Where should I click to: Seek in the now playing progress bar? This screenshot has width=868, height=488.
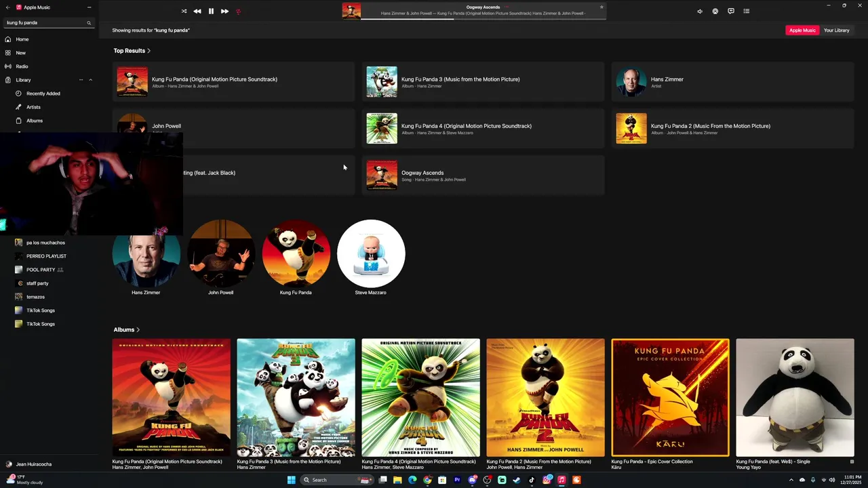483,18
